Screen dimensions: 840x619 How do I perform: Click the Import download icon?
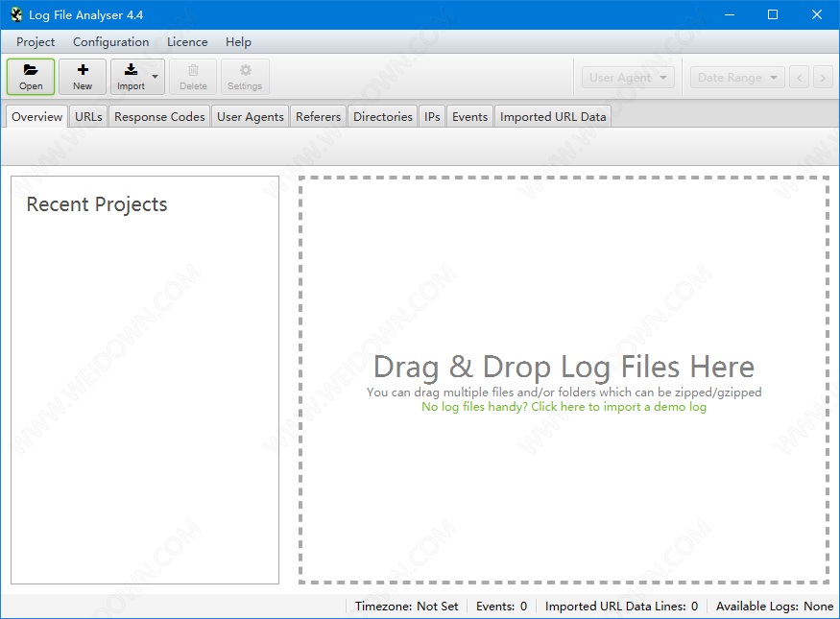131,70
